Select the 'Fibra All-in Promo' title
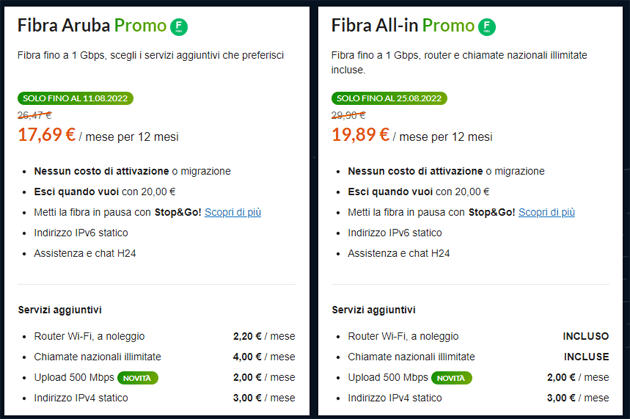This screenshot has height=419, width=630. [398, 25]
